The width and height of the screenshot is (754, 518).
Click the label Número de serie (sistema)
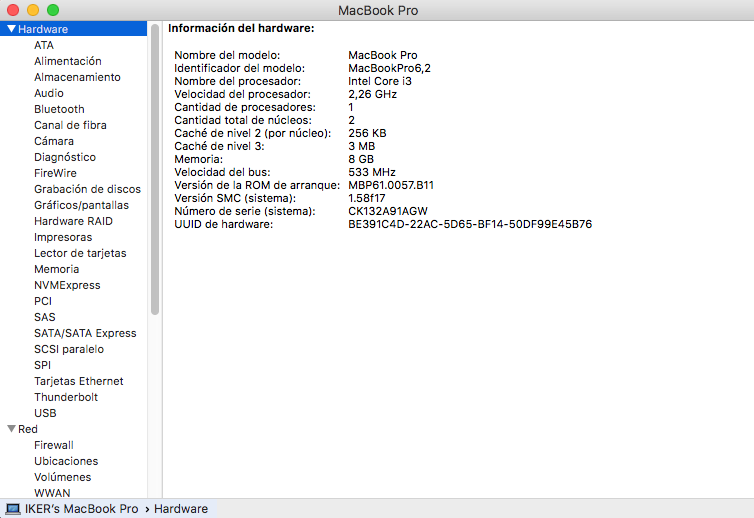click(245, 211)
